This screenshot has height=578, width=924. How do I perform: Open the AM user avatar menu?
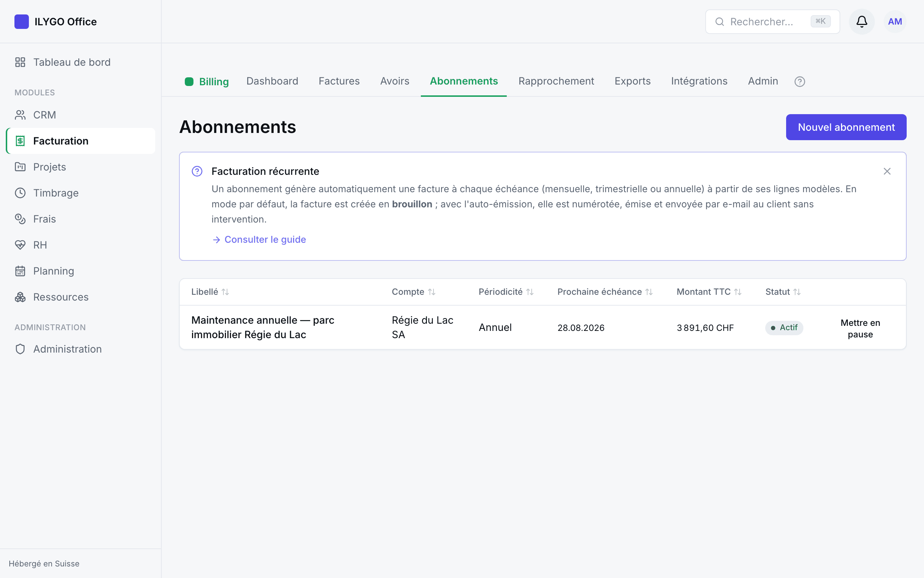click(895, 21)
